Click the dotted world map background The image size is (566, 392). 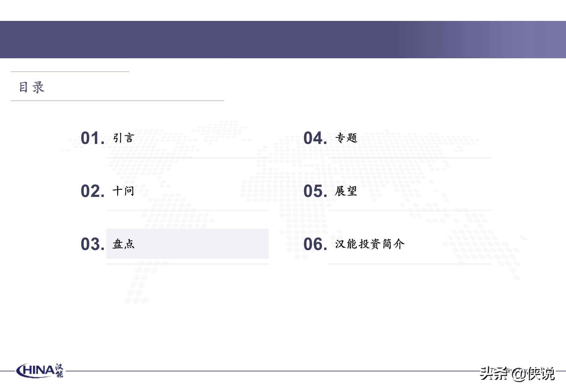coord(293,204)
